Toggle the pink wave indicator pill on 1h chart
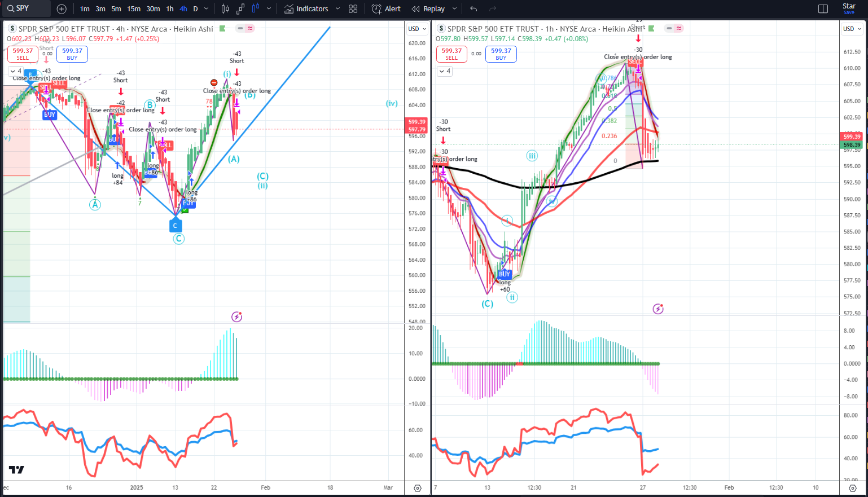This screenshot has width=868, height=497. click(x=679, y=28)
